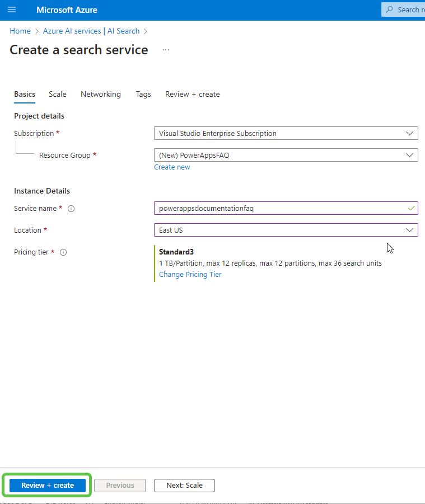Click the Azure search bar magnifier icon
The height and width of the screenshot is (504, 425).
pos(389,10)
